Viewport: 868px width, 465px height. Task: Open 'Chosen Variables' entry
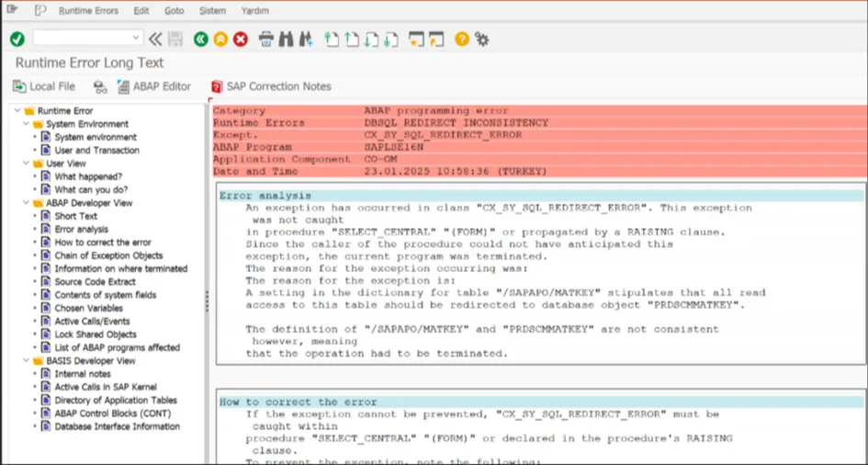88,309
